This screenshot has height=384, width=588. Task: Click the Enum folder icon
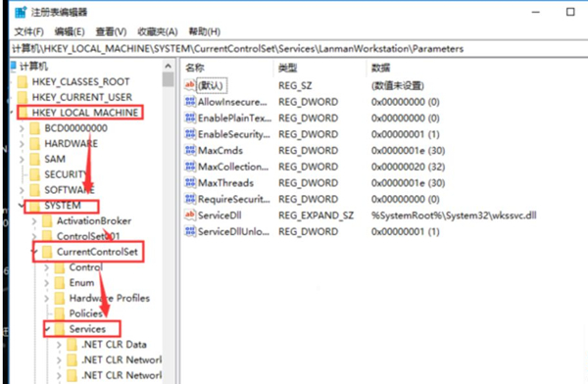60,282
